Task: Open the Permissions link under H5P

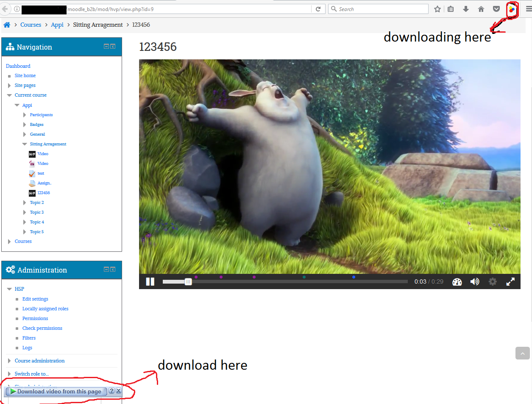Action: (35, 318)
